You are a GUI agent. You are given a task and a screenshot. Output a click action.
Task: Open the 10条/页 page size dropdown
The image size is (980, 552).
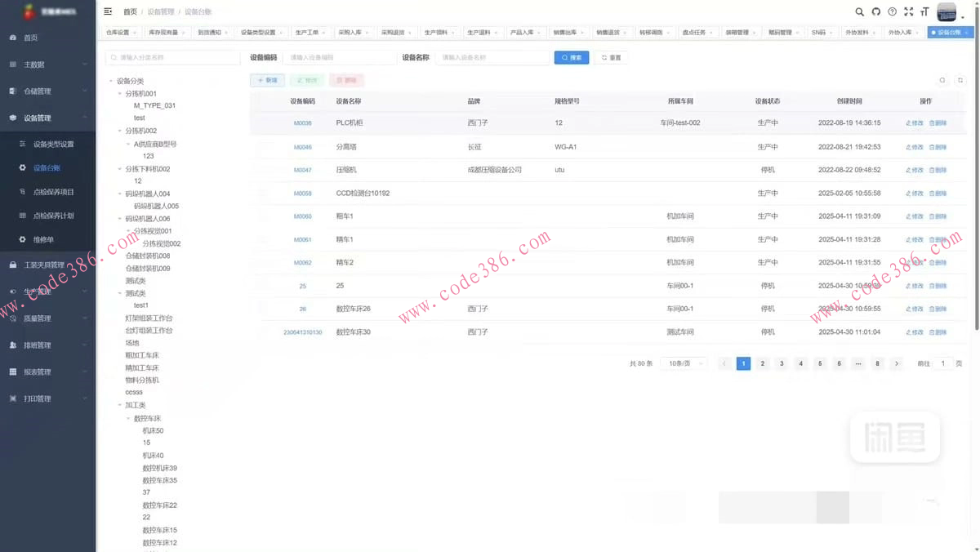click(x=684, y=363)
